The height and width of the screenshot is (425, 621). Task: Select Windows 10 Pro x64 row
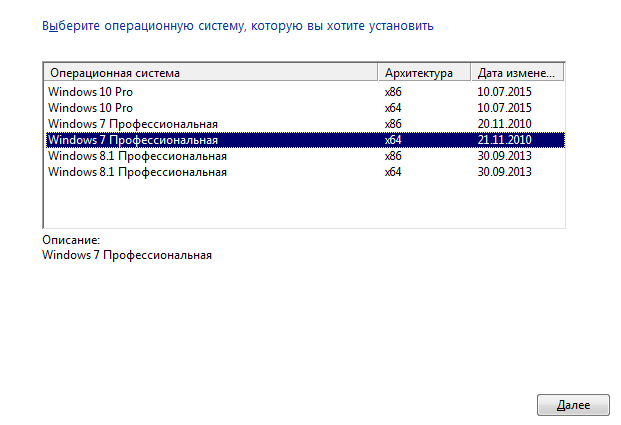305,108
